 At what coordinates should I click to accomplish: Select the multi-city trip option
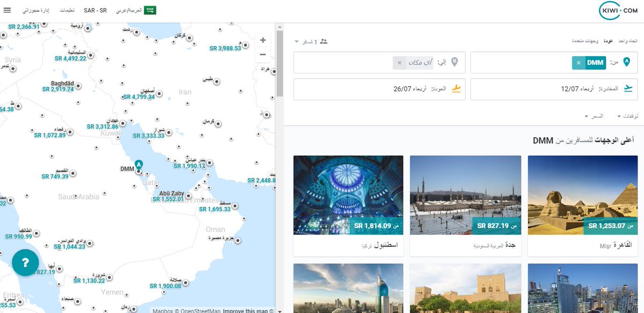[x=586, y=41]
